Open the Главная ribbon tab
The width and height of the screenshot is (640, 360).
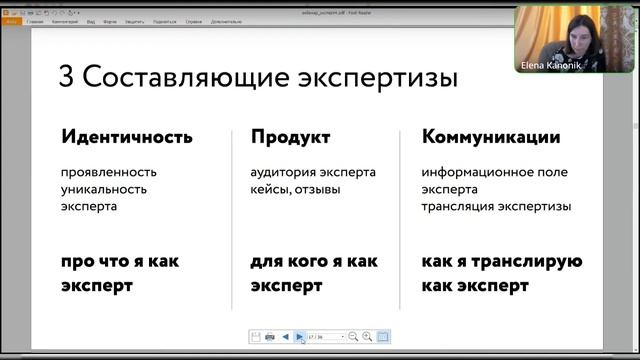[x=35, y=22]
